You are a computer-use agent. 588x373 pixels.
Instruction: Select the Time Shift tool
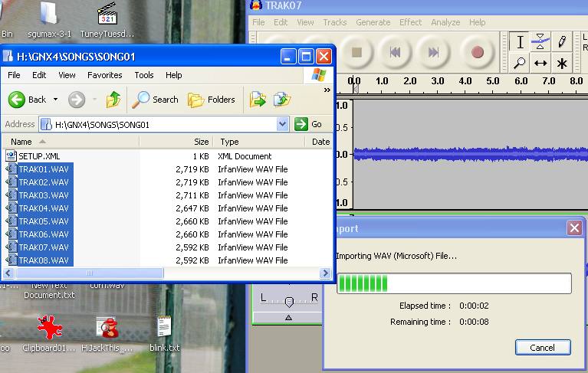541,64
